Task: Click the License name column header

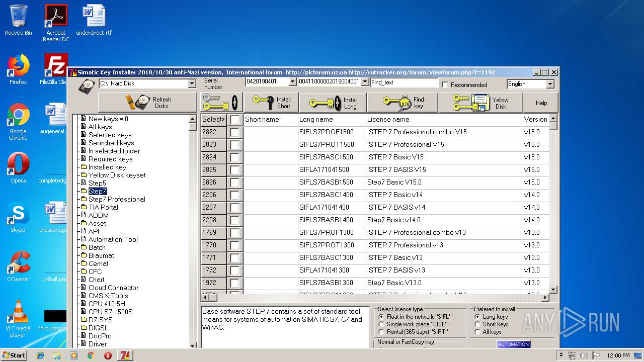Action: (444, 120)
